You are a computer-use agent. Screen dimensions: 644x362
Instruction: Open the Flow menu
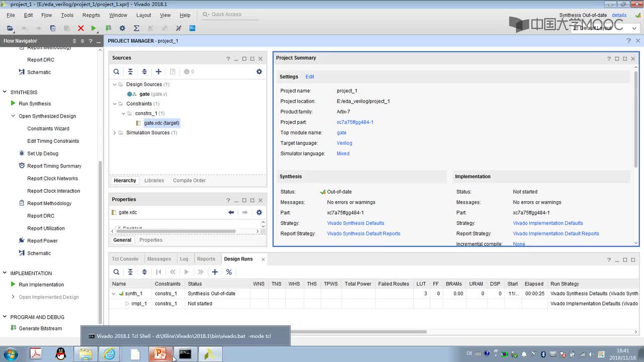tap(46, 15)
